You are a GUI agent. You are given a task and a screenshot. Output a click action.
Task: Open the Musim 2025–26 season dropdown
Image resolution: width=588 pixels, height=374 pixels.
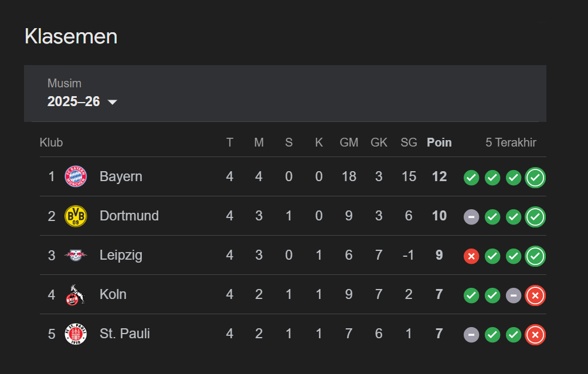tap(82, 93)
